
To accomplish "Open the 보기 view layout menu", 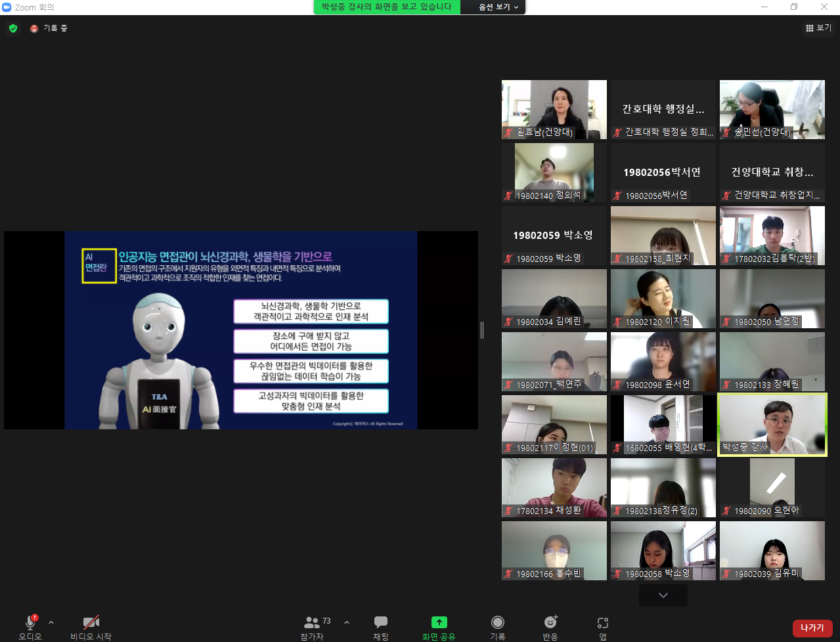I will 818,28.
